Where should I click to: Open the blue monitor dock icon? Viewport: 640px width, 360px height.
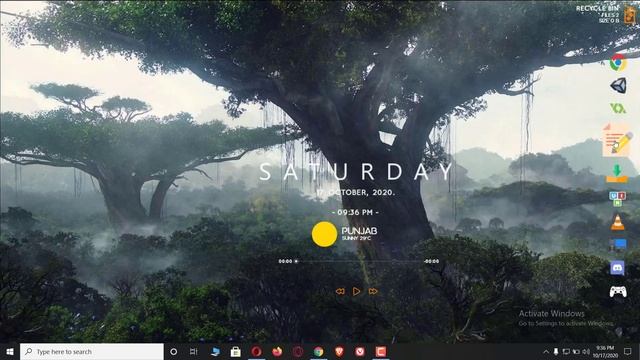click(x=618, y=245)
